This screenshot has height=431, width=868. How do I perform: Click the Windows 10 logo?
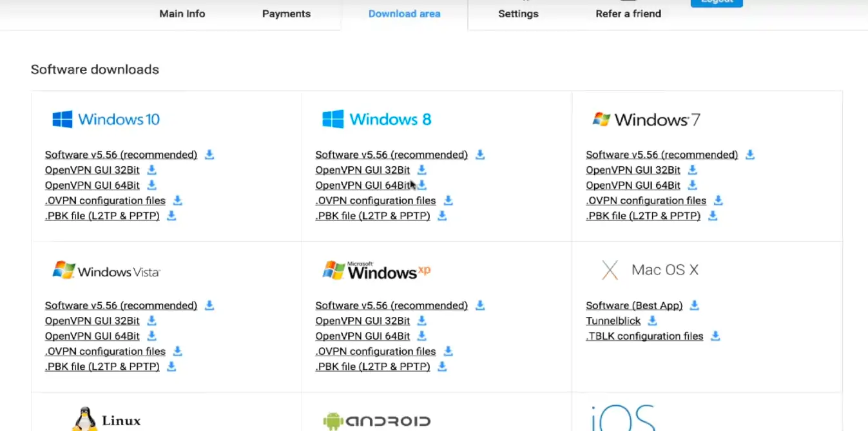pyautogui.click(x=106, y=119)
